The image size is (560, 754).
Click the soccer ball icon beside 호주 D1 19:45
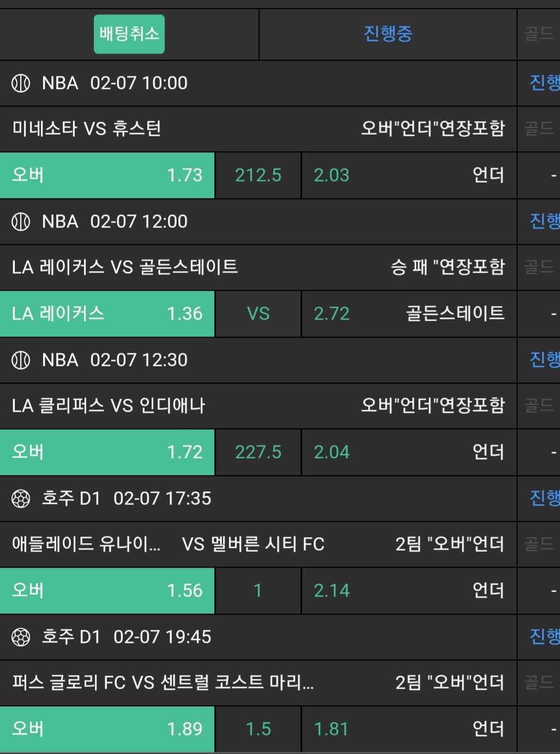(21, 637)
